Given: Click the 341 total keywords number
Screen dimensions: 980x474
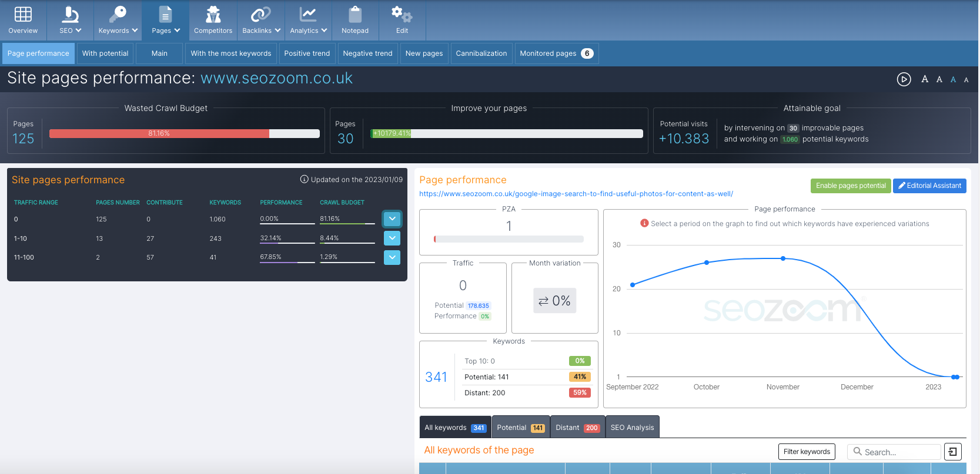Looking at the screenshot, I should click(x=436, y=377).
